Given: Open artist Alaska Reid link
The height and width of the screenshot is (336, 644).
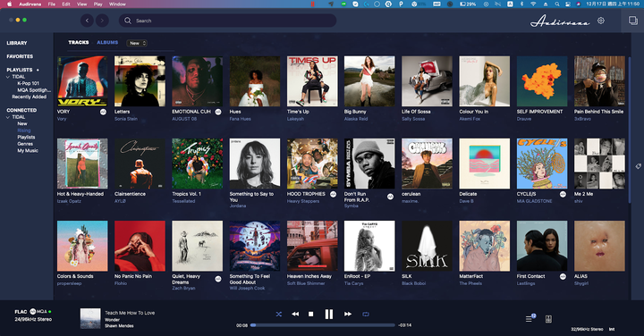Looking at the screenshot, I should [x=356, y=119].
